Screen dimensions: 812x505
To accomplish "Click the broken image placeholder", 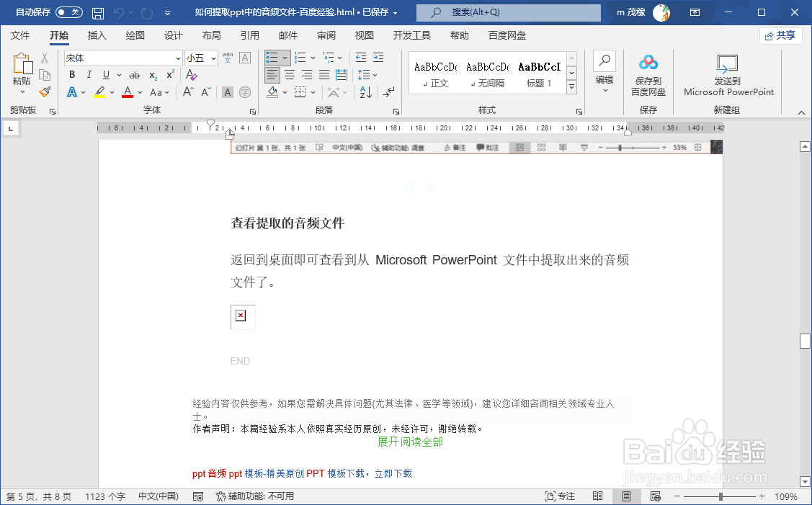I will click(x=242, y=316).
